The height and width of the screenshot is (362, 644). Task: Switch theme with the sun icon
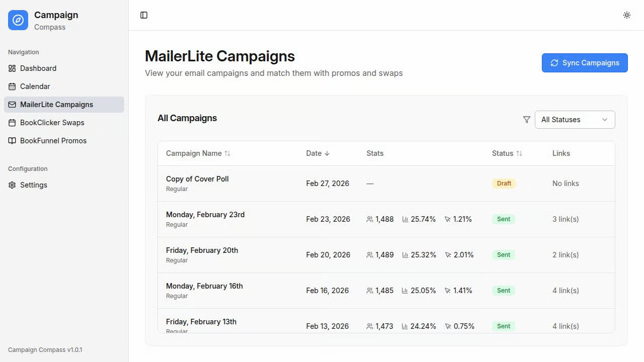[627, 15]
